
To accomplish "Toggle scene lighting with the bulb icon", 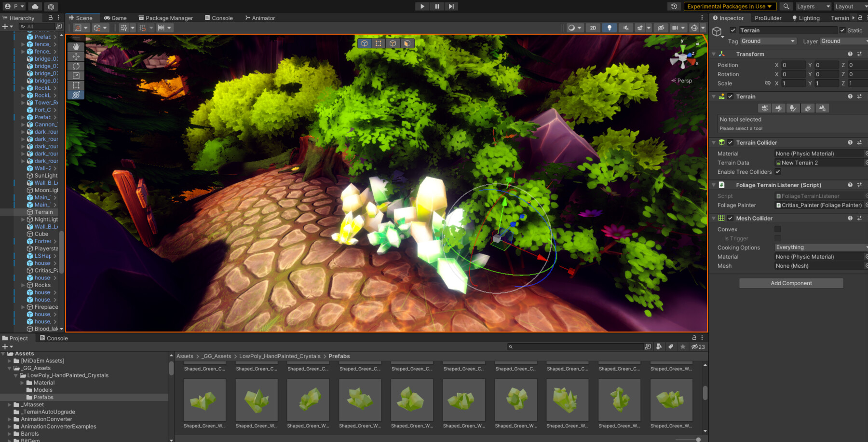I will point(610,28).
